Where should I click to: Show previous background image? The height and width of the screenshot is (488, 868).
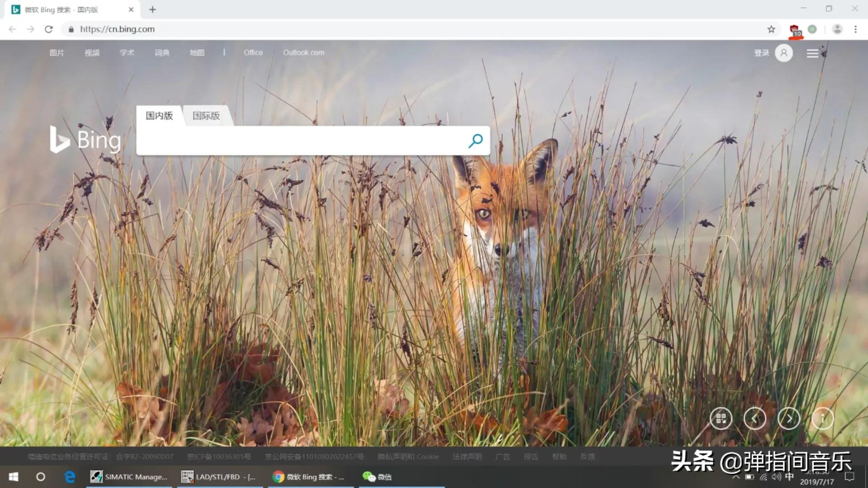[x=755, y=419]
